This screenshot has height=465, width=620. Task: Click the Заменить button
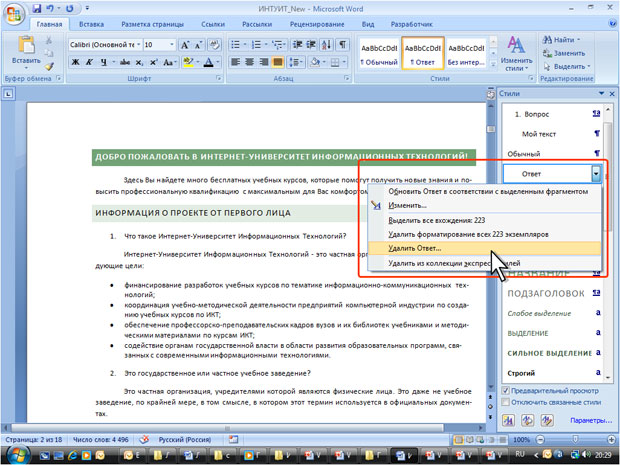pos(564,53)
